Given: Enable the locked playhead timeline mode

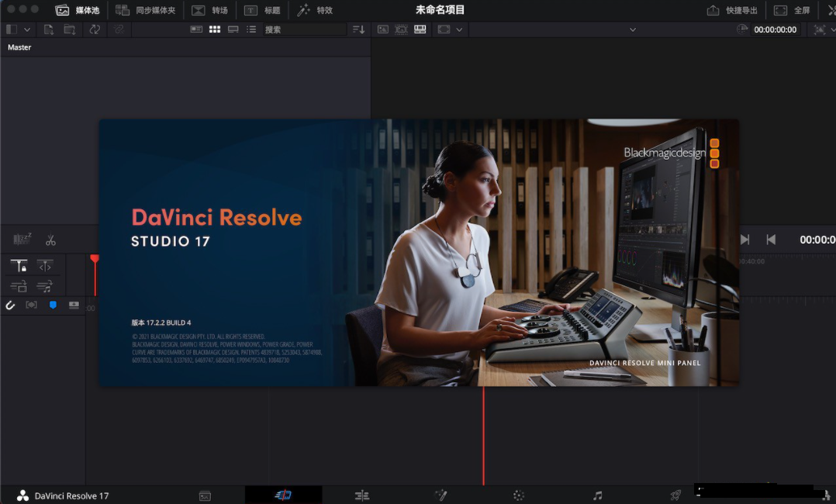Looking at the screenshot, I should click(19, 266).
